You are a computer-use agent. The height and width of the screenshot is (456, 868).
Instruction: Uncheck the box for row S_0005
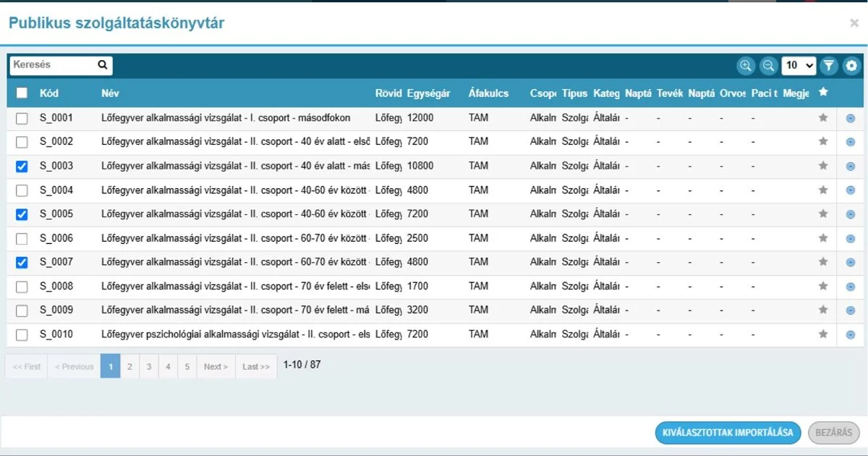22,214
